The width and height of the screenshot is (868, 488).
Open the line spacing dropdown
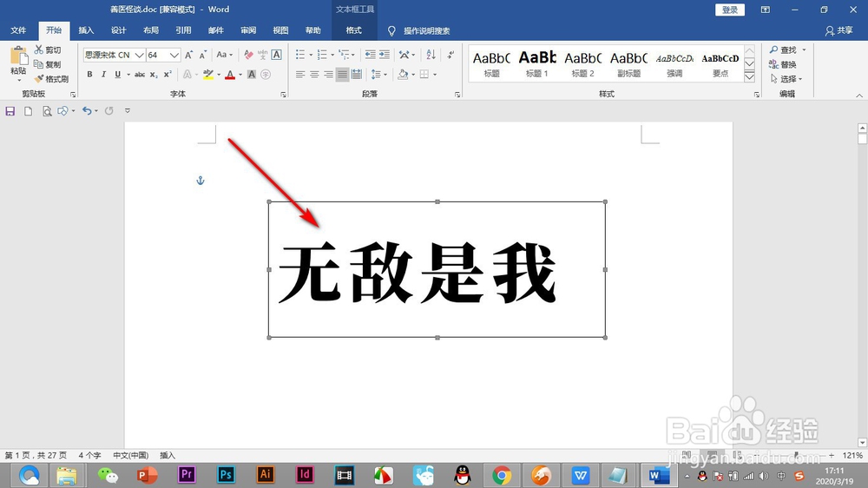point(379,74)
